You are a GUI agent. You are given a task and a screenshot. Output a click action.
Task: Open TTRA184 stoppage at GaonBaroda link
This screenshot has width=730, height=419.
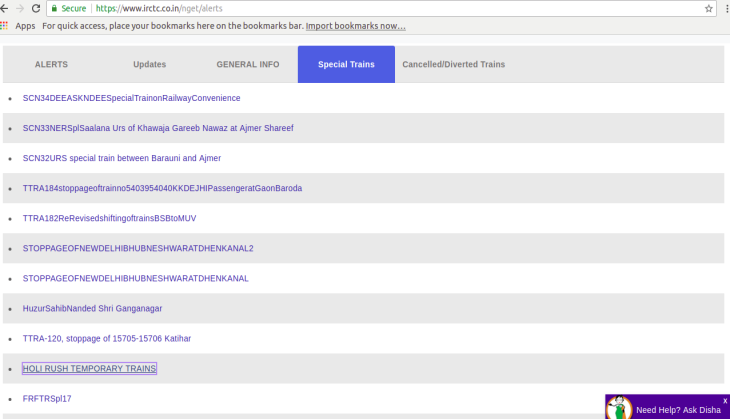pos(162,188)
